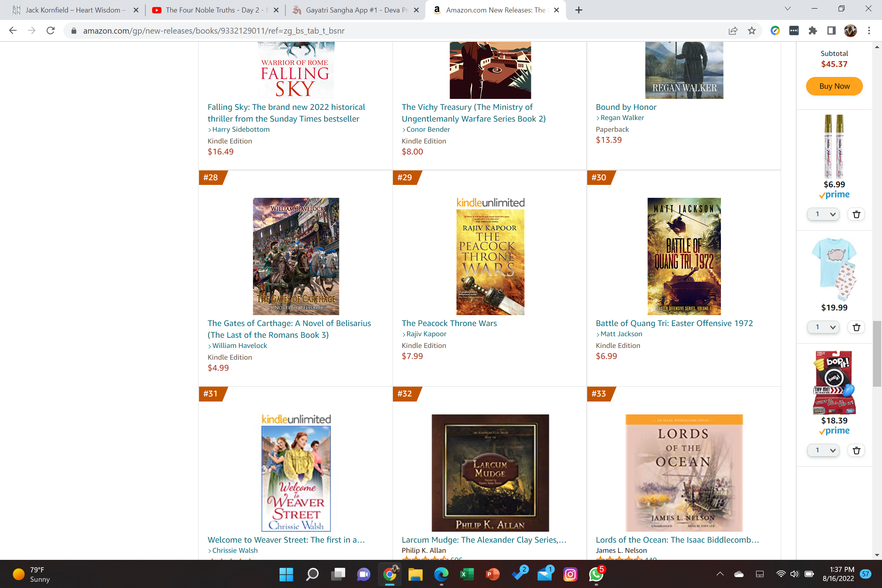Image resolution: width=882 pixels, height=588 pixels.
Task: Open The Peacock Throne Wars title link
Action: tap(449, 323)
